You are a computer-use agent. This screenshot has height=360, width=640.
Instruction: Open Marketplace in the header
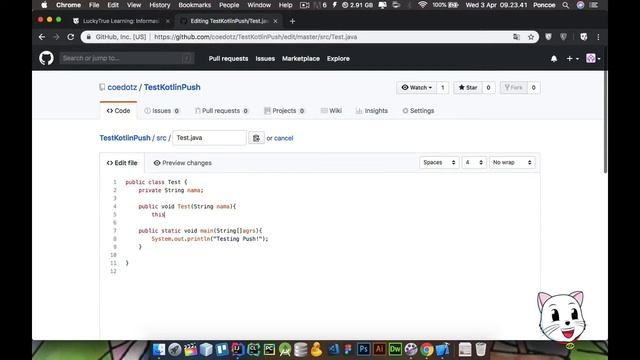click(301, 58)
